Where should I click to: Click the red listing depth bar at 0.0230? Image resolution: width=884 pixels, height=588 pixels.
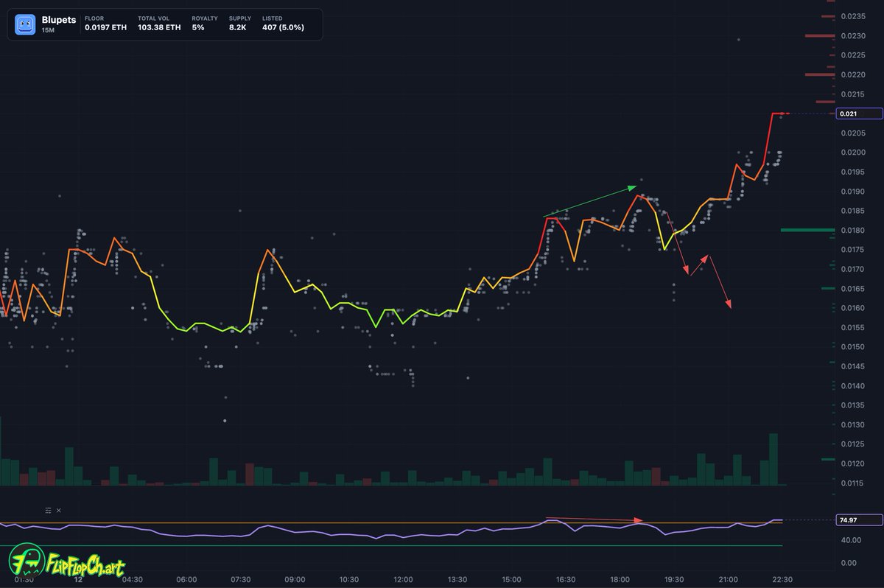click(820, 35)
